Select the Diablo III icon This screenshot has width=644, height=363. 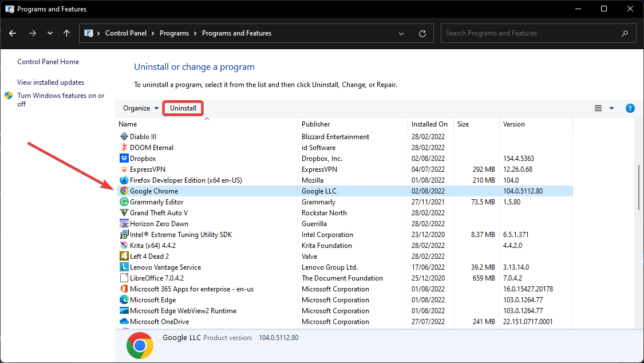[x=124, y=136]
